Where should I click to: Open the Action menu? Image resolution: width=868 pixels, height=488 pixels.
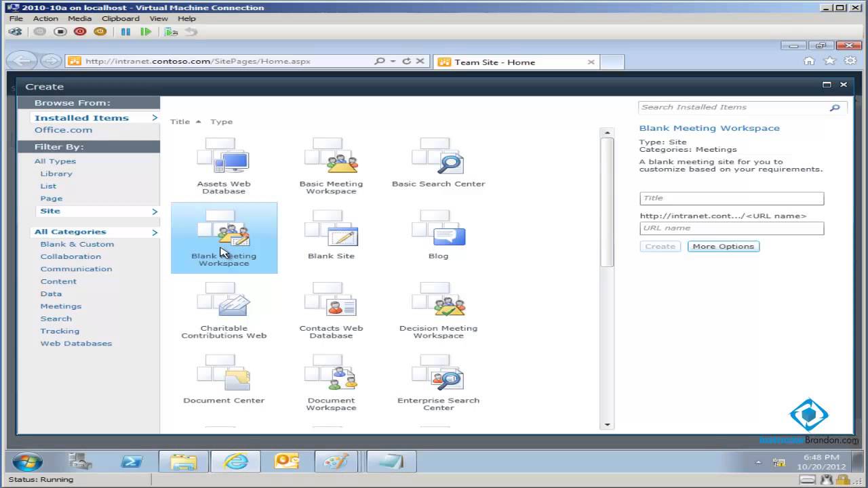coord(46,18)
